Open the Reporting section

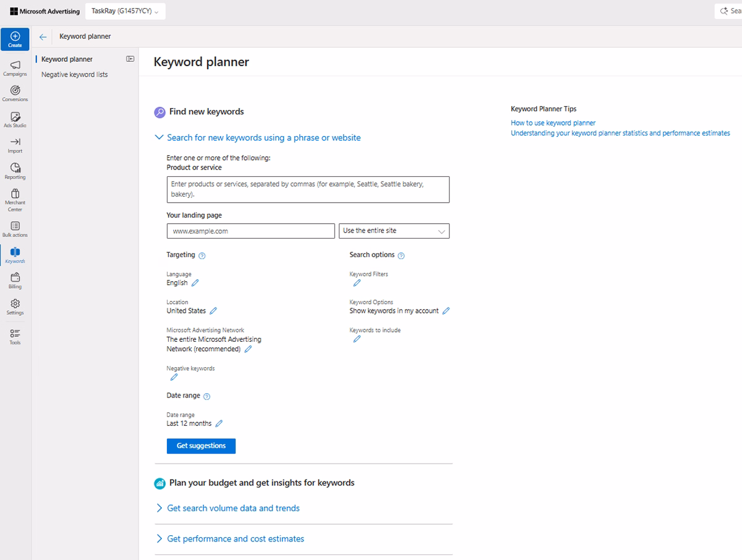click(x=14, y=171)
